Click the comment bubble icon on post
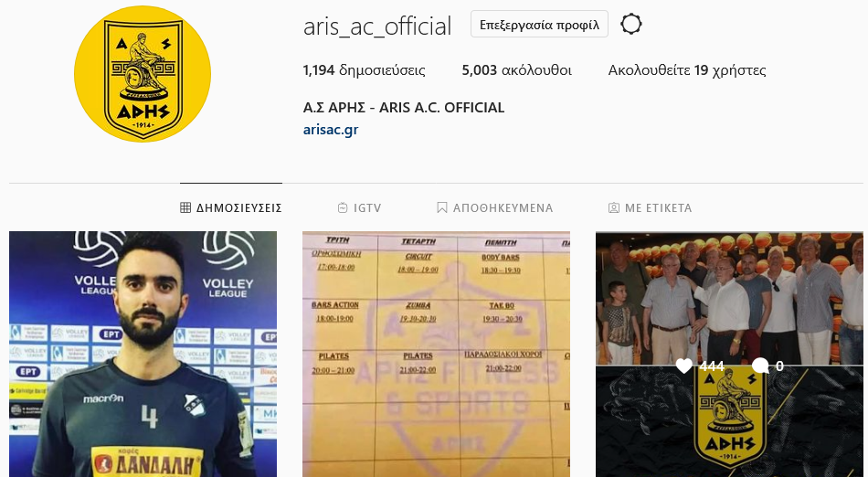 point(760,366)
